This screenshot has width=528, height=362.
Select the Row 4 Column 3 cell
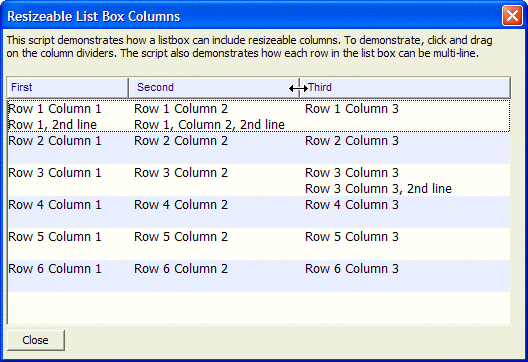click(x=352, y=205)
